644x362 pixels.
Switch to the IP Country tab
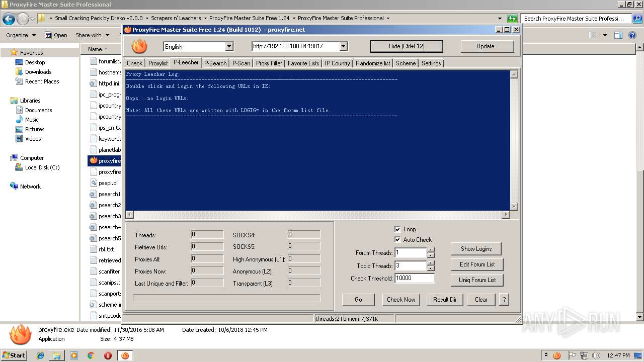[337, 63]
